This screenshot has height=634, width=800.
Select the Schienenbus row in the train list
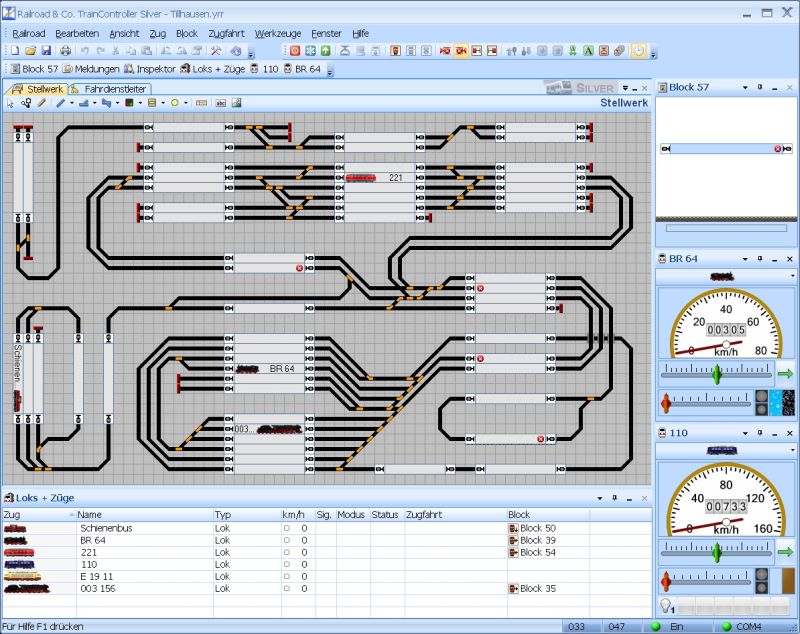pyautogui.click(x=327, y=528)
